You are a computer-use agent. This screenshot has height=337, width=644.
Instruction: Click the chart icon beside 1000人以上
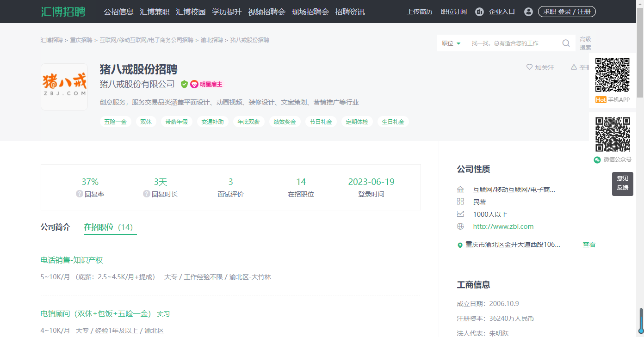click(x=460, y=214)
